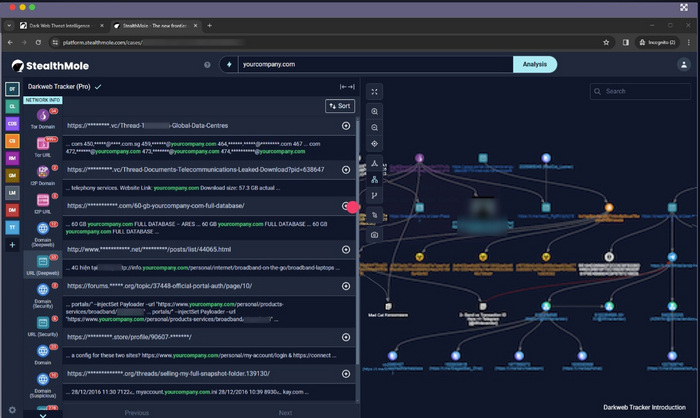Zoom out on the graph

click(374, 128)
